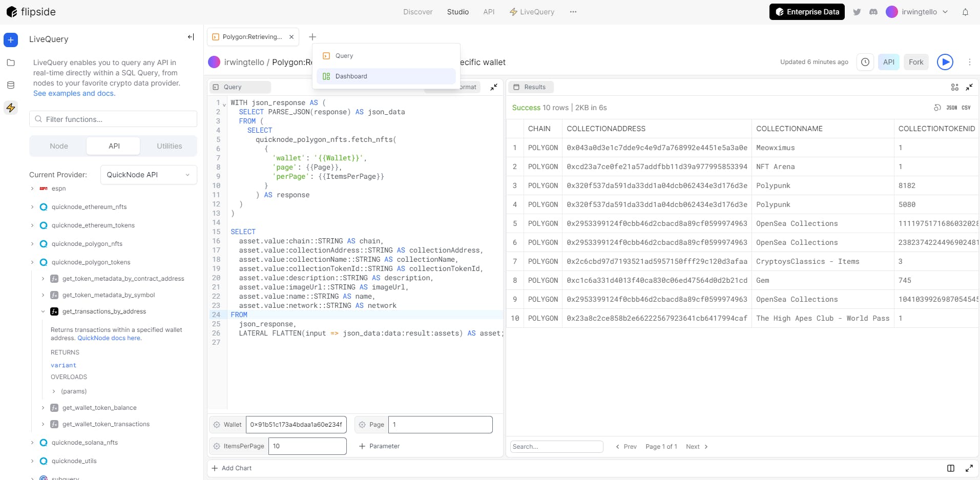Go to Studio in top navigation
This screenshot has width=980, height=480.
click(x=457, y=12)
